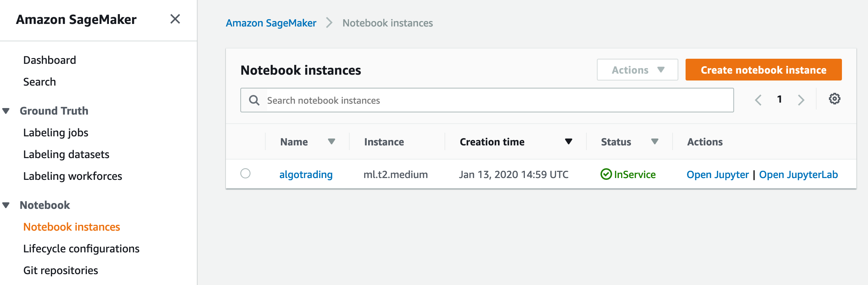Screen dimensions: 868x285
Task: Sort by Status column arrow
Action: click(x=654, y=141)
